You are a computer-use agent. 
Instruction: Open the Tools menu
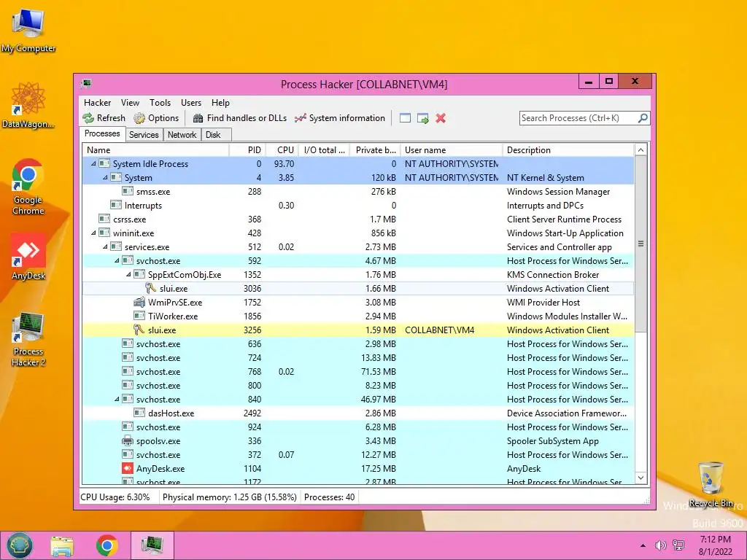[x=160, y=103]
